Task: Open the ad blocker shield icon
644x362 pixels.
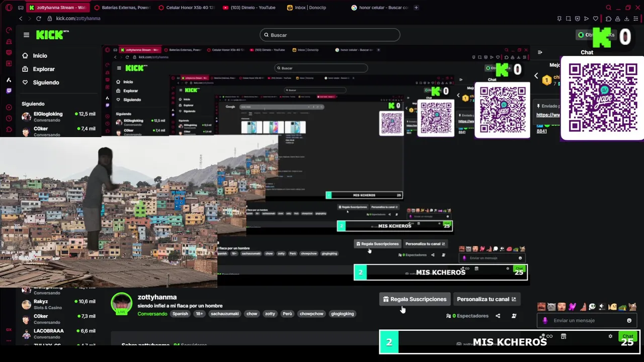Action: click(578, 19)
